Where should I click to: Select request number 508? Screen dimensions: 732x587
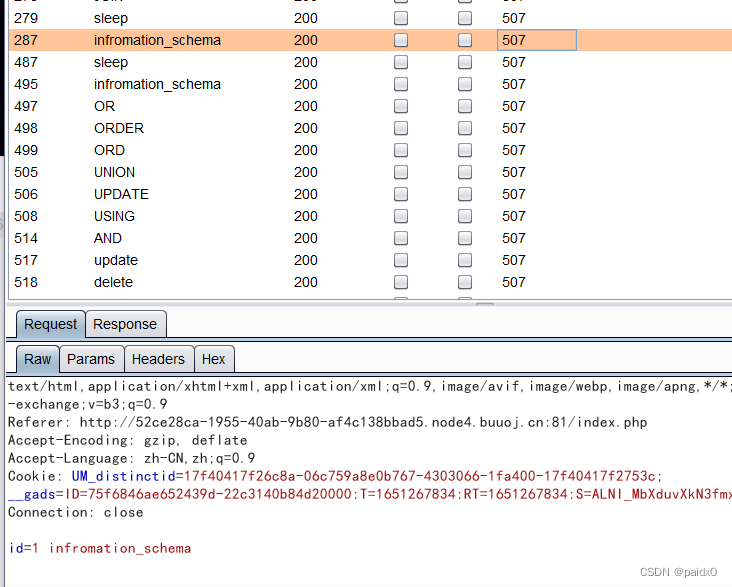(26, 216)
